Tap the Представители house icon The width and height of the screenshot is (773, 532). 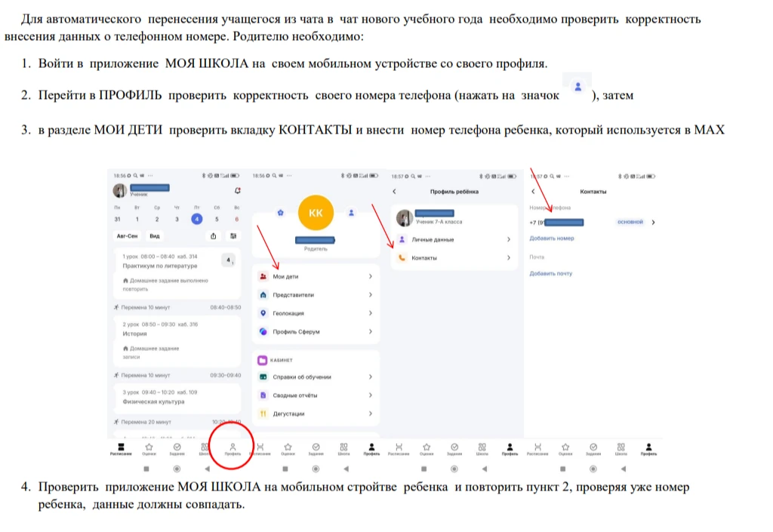263,294
